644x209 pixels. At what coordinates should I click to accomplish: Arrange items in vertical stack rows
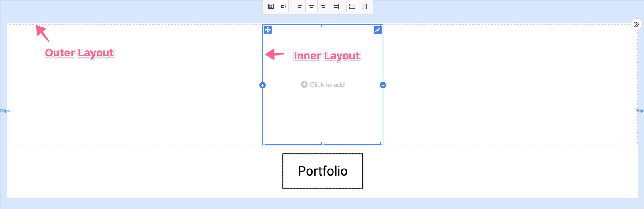[352, 6]
